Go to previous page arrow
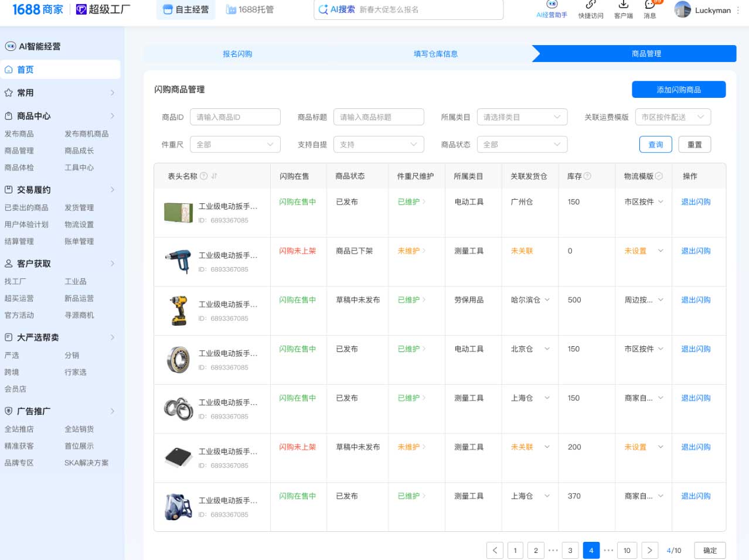This screenshot has width=749, height=560. (495, 550)
